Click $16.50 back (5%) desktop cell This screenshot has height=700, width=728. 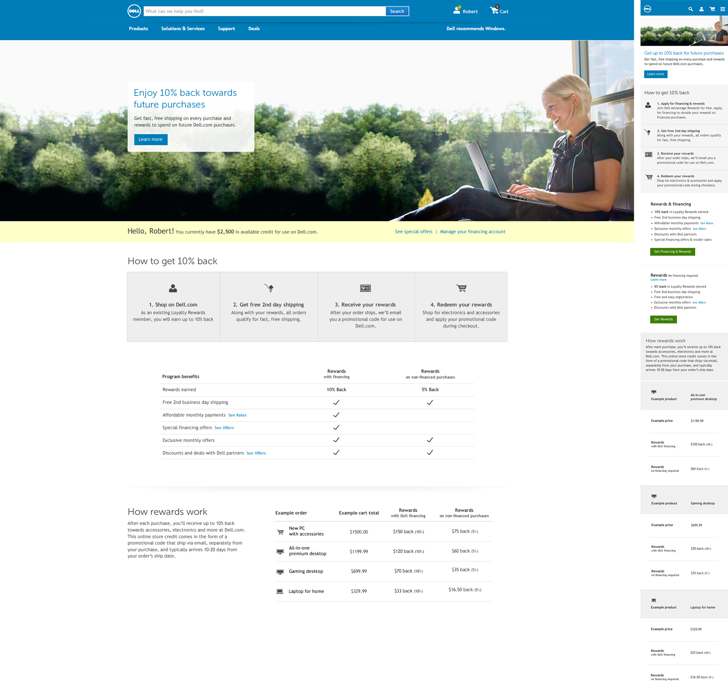465,590
